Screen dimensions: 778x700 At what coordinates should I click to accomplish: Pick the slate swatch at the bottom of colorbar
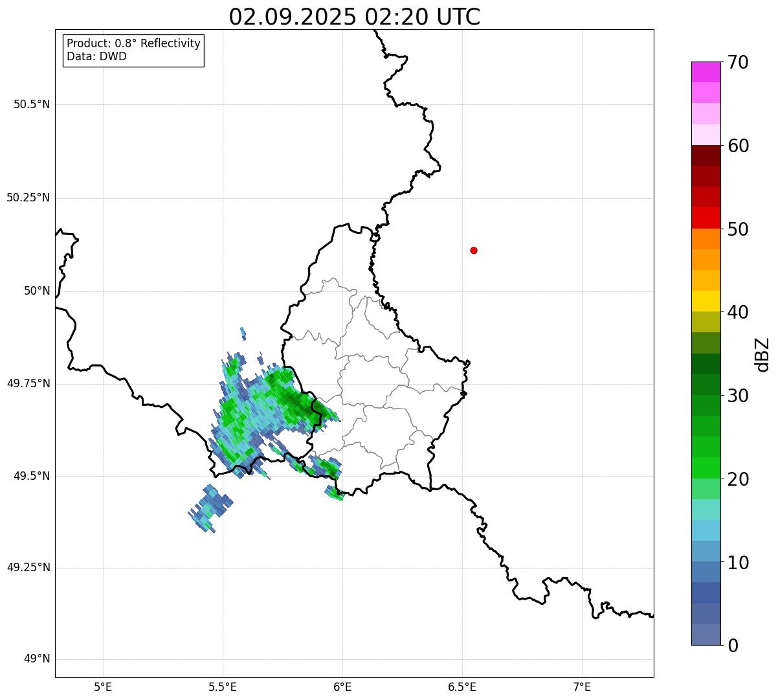click(706, 635)
